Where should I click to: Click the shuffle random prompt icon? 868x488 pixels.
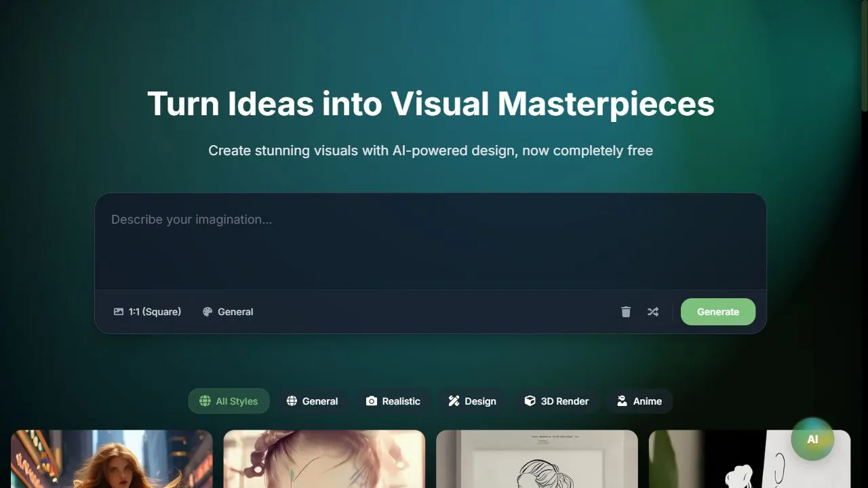(653, 312)
